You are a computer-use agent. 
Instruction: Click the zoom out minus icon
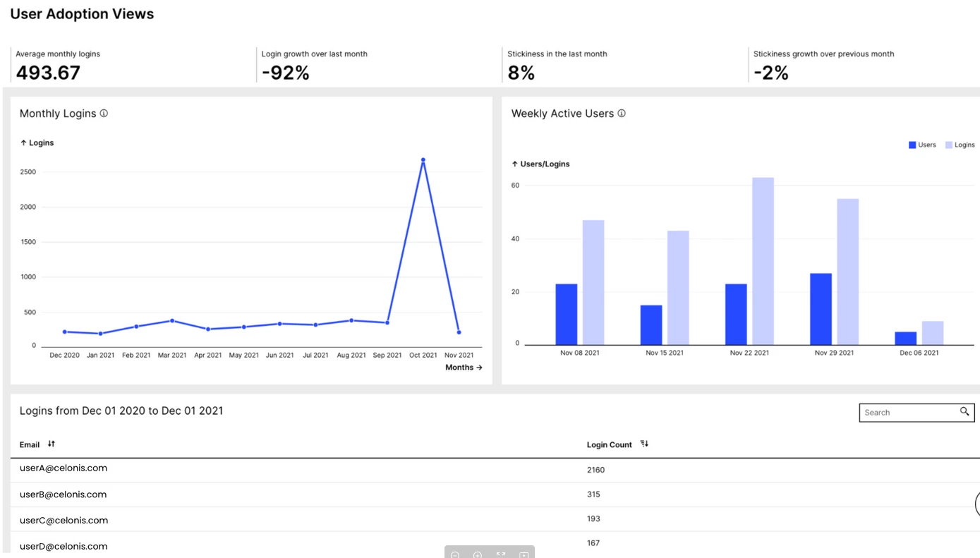point(455,555)
